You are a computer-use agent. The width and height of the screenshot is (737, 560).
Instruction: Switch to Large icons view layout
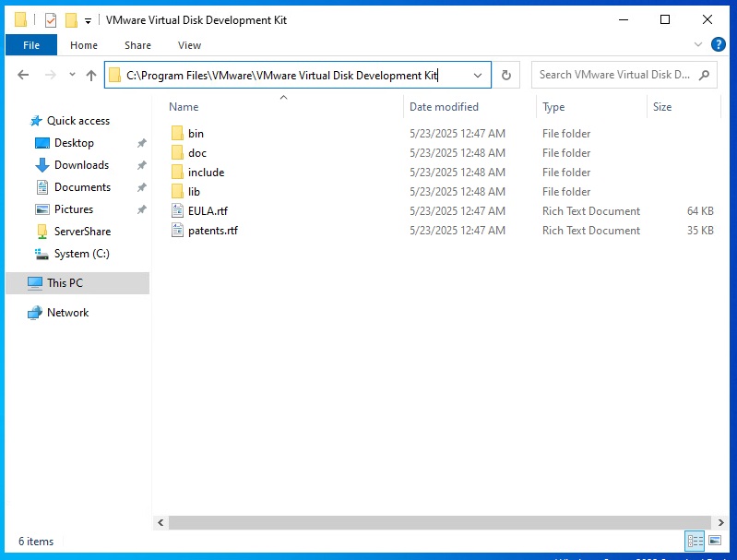pos(715,541)
